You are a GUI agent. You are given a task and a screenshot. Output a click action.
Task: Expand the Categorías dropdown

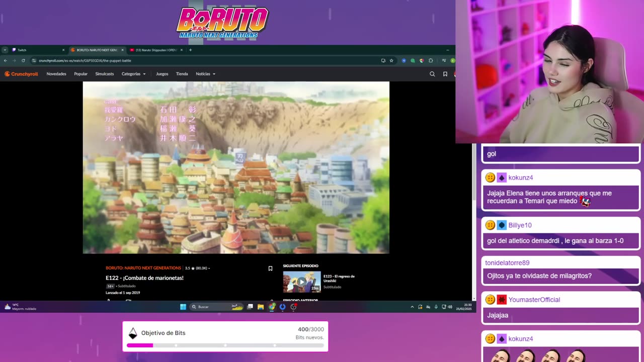tap(133, 74)
